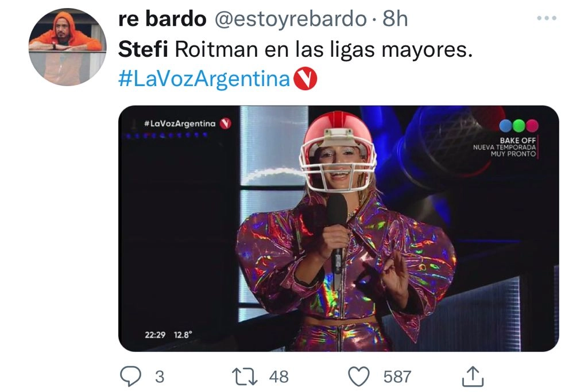Click the retweet count 48

point(278,377)
